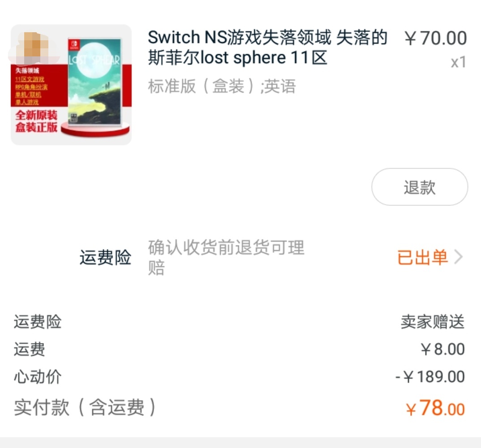Tap the 心动价 discount label
The image size is (481, 448).
click(38, 376)
